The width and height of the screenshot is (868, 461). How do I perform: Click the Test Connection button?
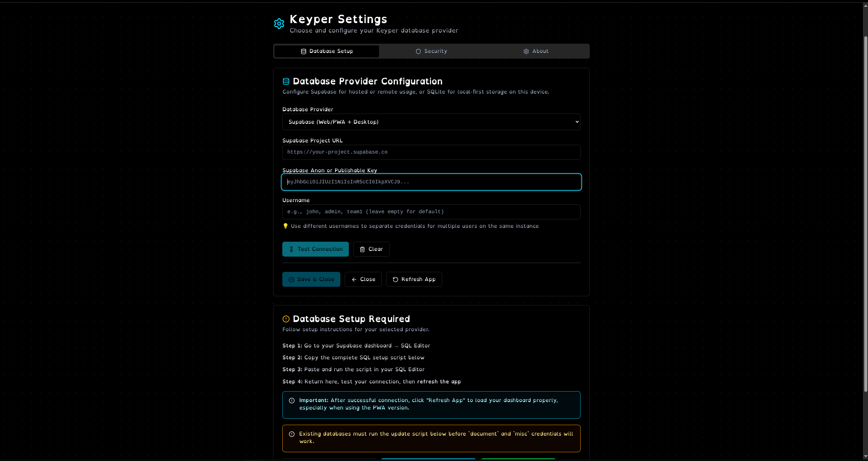click(x=315, y=249)
